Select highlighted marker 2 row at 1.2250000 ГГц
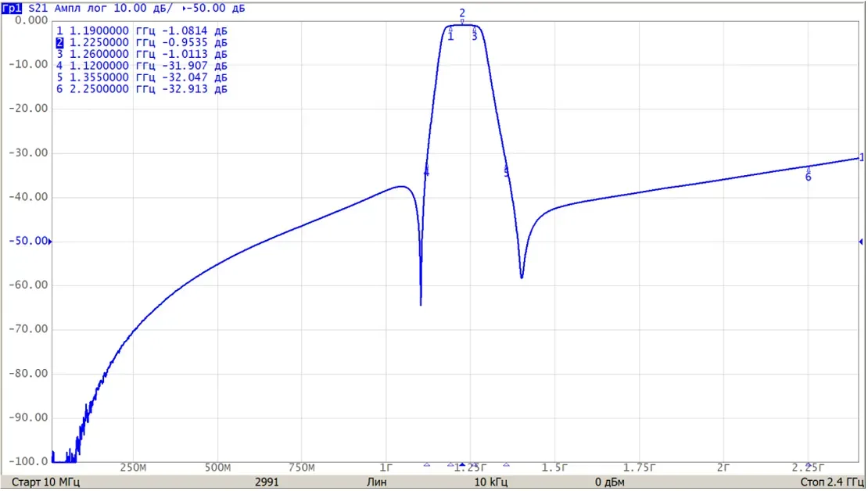The image size is (868, 491). click(142, 43)
